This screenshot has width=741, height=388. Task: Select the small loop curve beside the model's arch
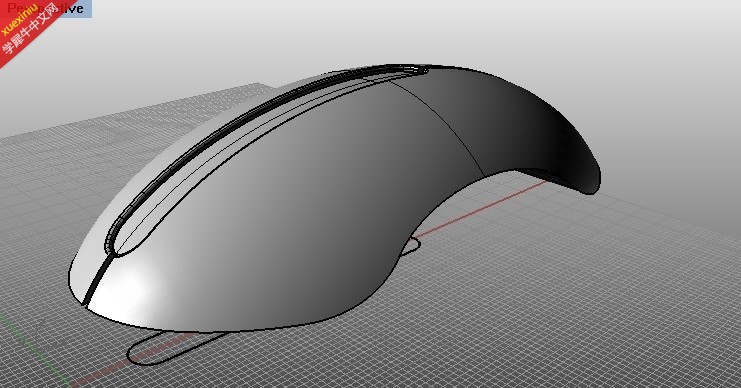pyautogui.click(x=410, y=246)
